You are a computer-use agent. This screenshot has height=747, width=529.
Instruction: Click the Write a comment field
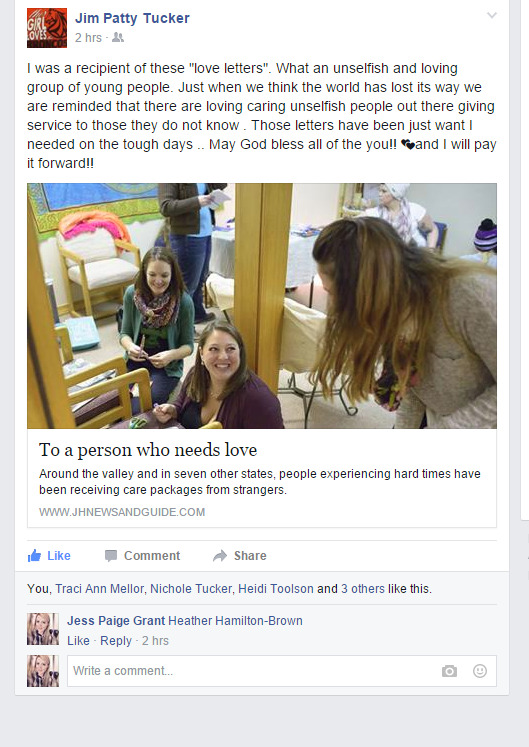click(x=282, y=671)
